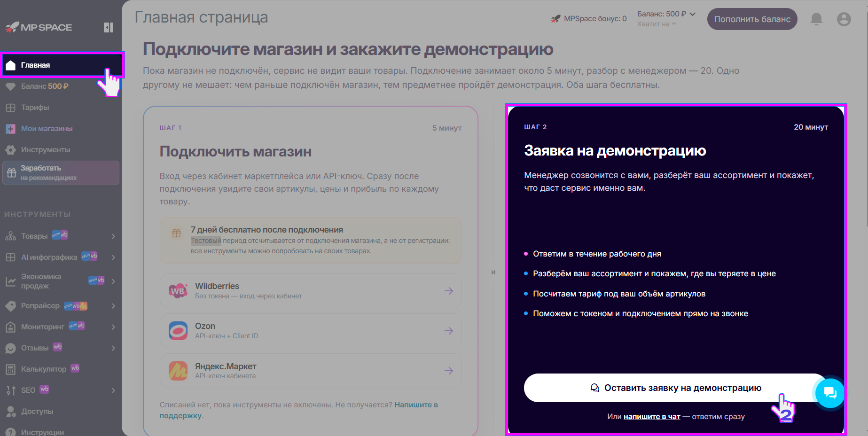The height and width of the screenshot is (436, 868).
Task: Click the Пополнить баланс button
Action: point(752,19)
